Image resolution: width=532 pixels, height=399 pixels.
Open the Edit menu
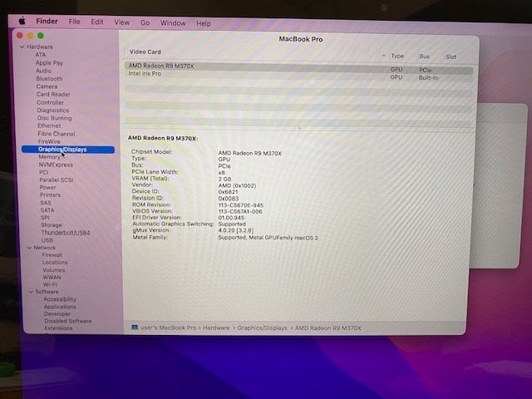97,22
